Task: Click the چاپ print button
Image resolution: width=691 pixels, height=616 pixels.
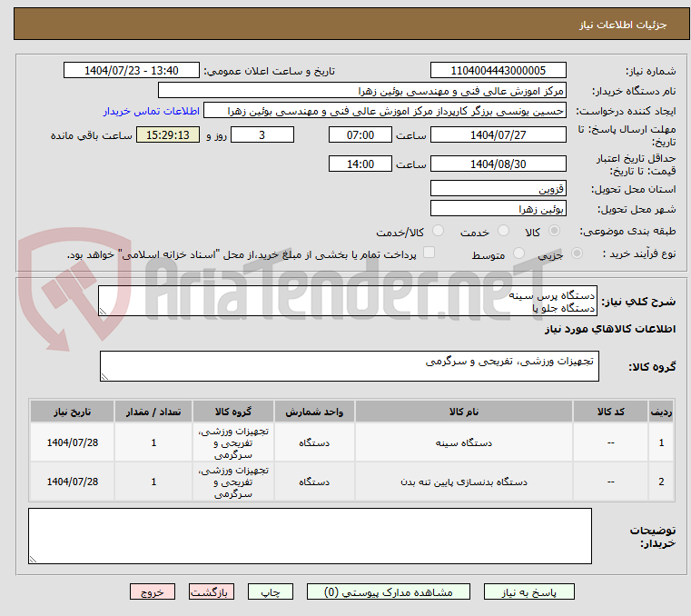Action: 271,591
